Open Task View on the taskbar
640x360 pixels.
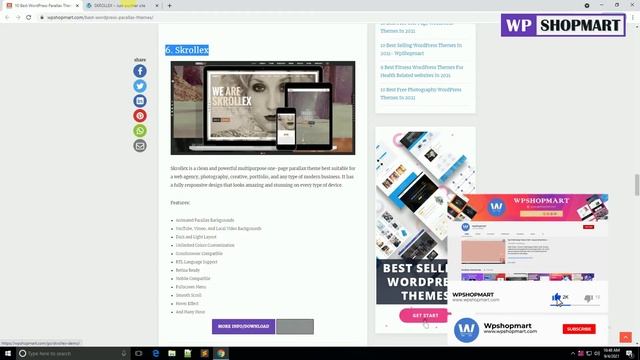click(x=139, y=353)
